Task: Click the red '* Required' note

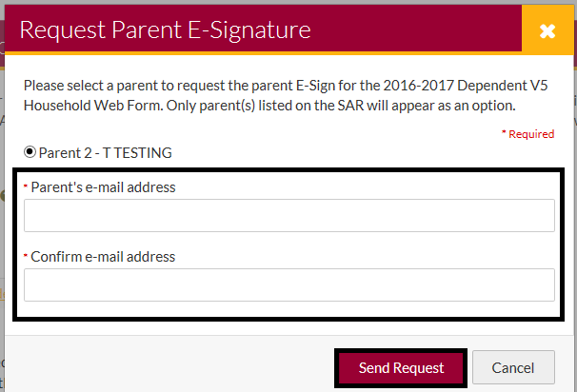Action: click(527, 134)
